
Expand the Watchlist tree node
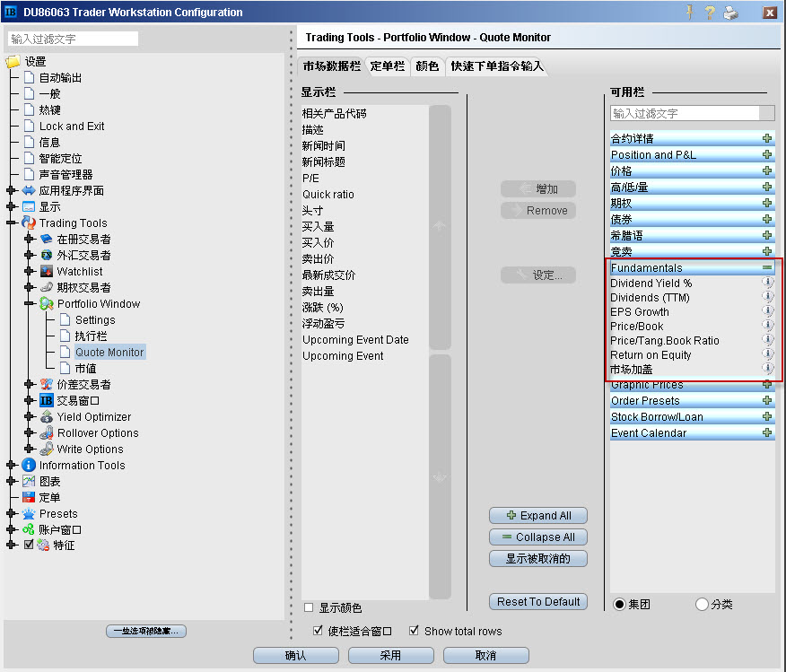[29, 272]
